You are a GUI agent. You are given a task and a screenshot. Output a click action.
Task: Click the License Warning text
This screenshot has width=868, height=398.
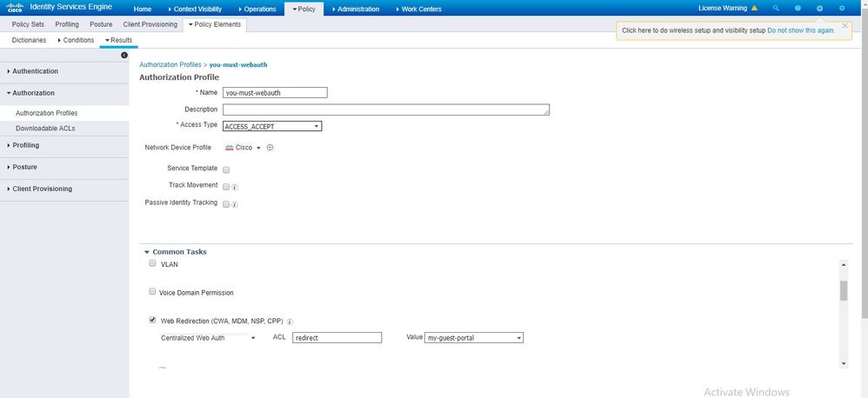tap(723, 9)
